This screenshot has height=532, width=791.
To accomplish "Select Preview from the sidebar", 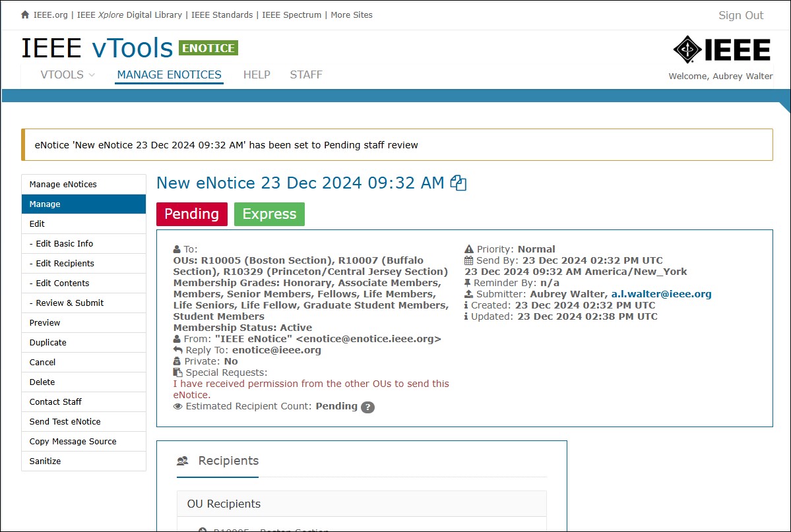I will point(84,323).
